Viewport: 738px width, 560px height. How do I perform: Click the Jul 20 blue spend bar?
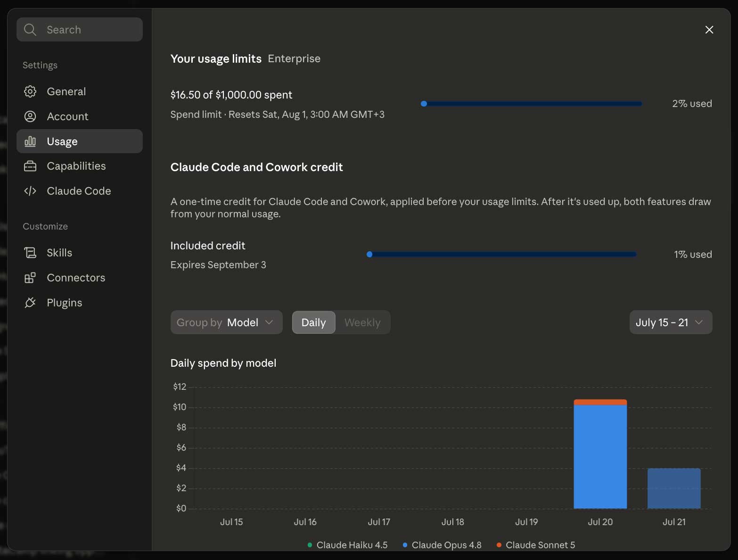click(x=600, y=457)
